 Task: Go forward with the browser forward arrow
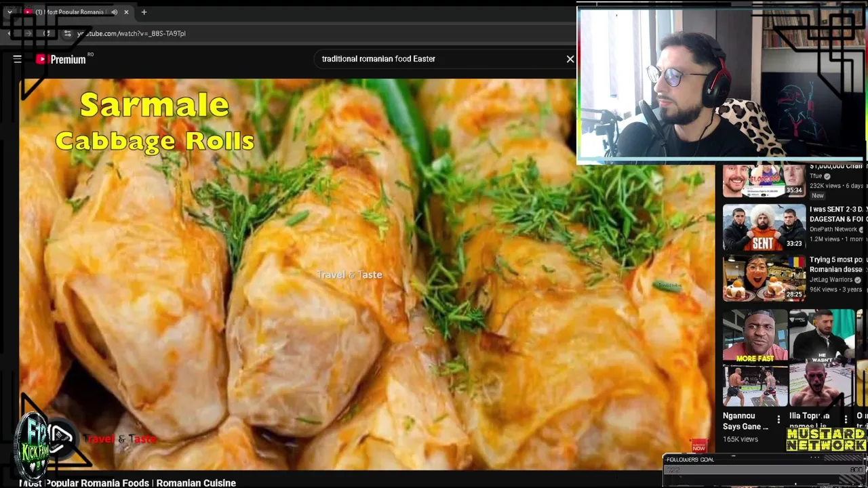point(28,33)
